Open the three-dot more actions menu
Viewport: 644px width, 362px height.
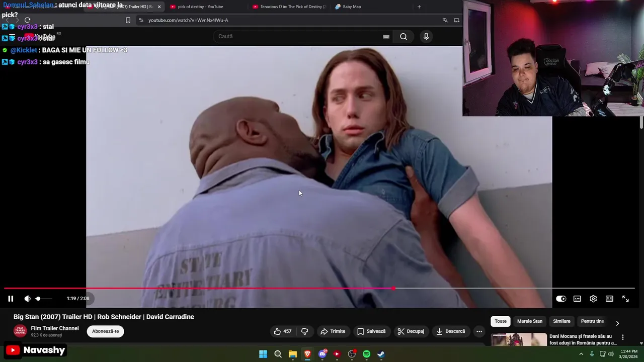tap(479, 331)
